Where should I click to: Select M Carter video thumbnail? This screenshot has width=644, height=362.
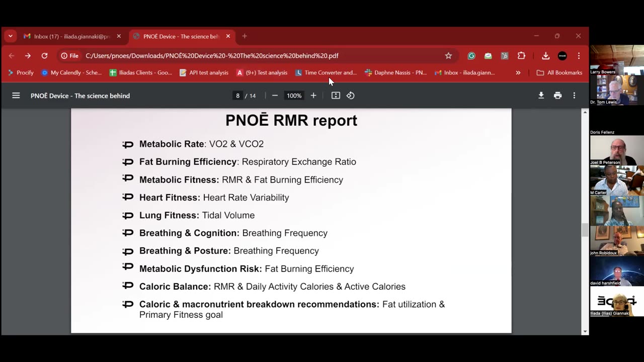pos(617,180)
